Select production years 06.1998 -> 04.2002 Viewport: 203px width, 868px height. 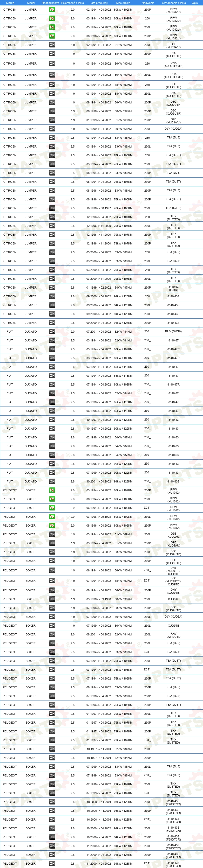(x=98, y=411)
